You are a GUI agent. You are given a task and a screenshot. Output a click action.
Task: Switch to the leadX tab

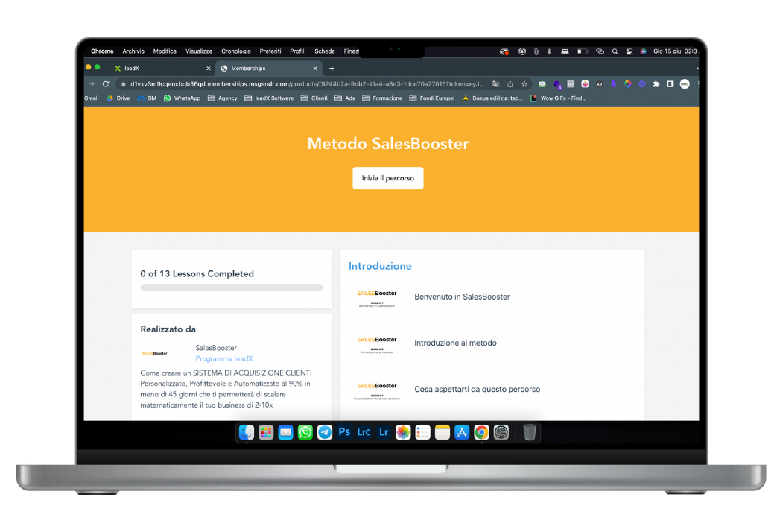pos(162,69)
